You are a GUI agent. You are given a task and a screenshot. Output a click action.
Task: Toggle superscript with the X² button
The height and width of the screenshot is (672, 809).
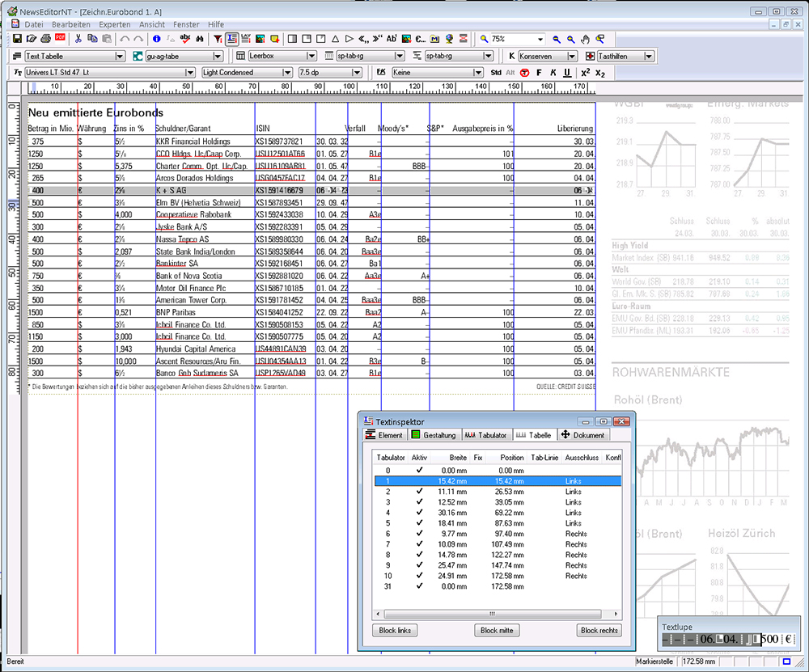[x=585, y=73]
